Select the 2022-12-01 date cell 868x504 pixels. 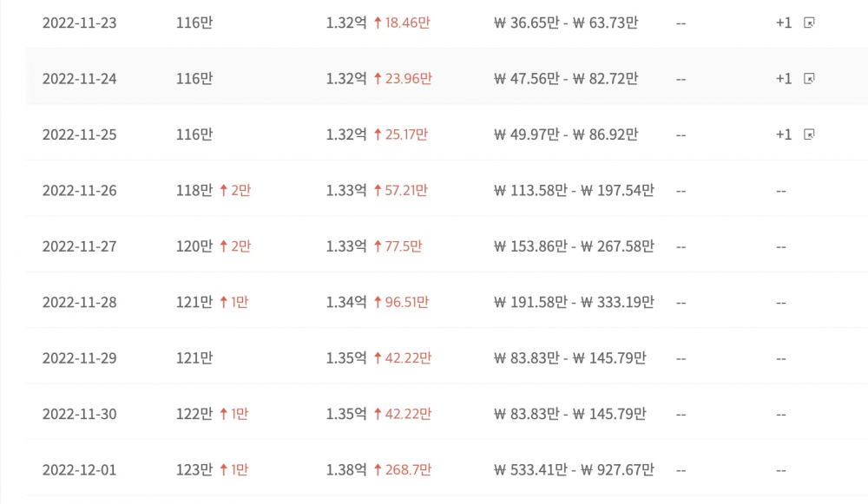(80, 469)
